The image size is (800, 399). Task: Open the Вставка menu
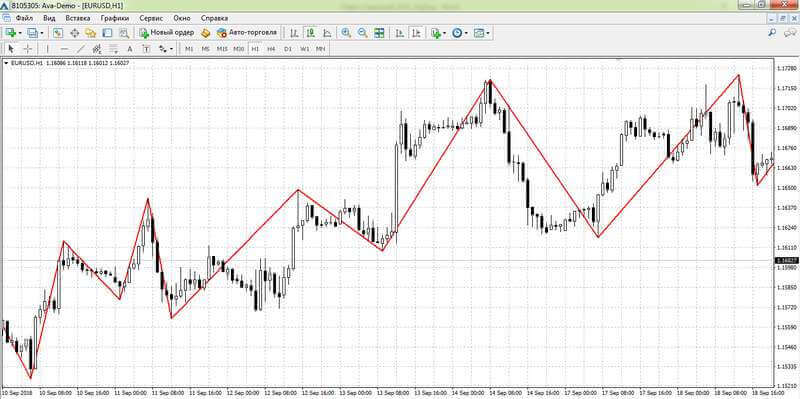78,18
